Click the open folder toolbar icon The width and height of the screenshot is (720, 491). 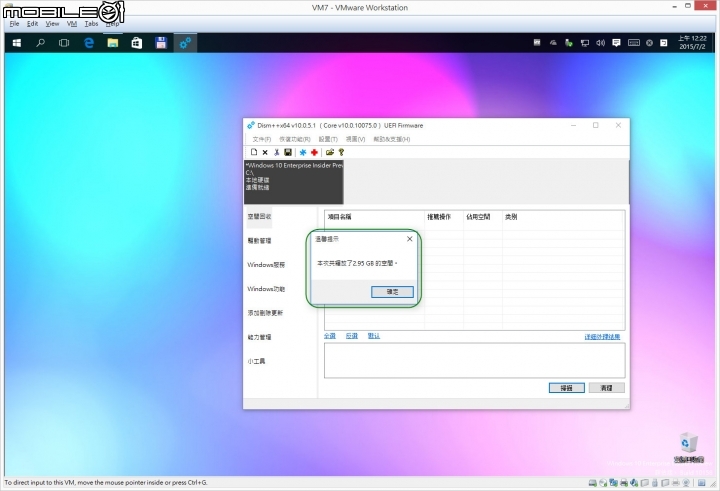point(330,152)
